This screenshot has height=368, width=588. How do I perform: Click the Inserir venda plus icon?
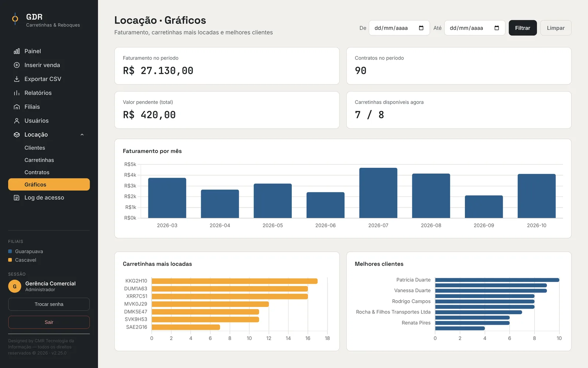[x=17, y=65]
